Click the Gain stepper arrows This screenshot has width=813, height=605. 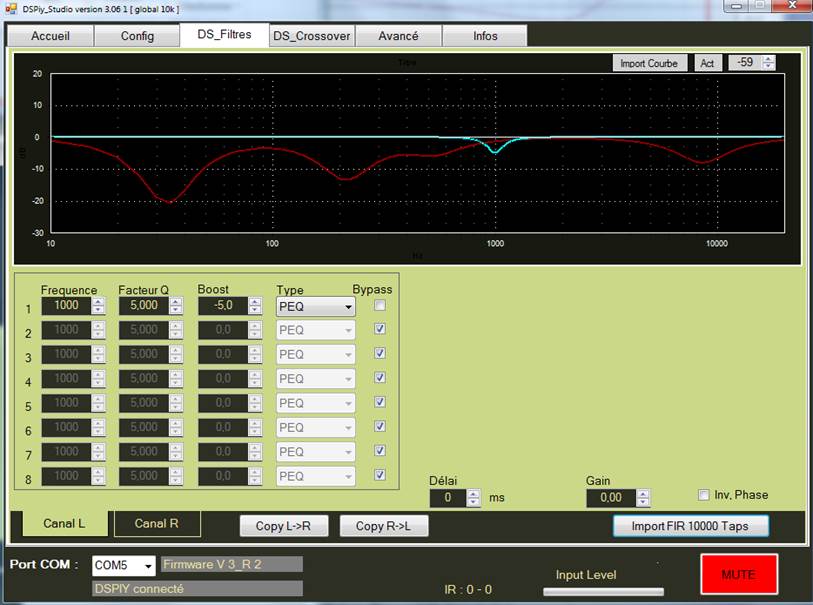643,498
